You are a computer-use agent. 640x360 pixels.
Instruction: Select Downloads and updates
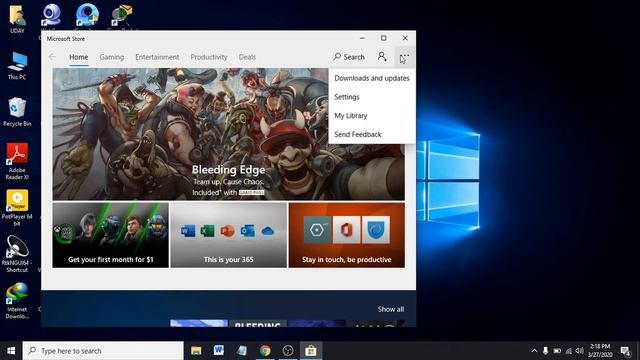click(372, 78)
